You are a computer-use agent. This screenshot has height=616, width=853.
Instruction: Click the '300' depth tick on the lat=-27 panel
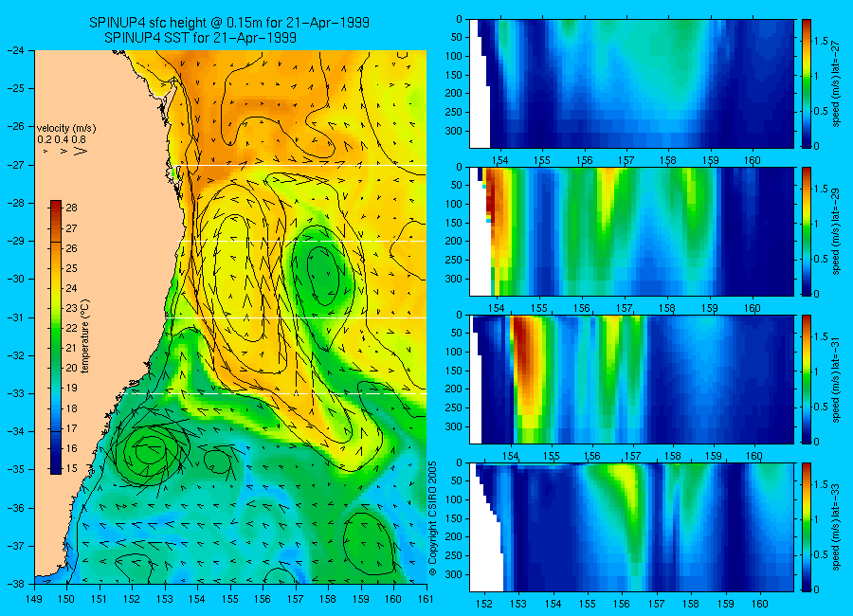453,131
